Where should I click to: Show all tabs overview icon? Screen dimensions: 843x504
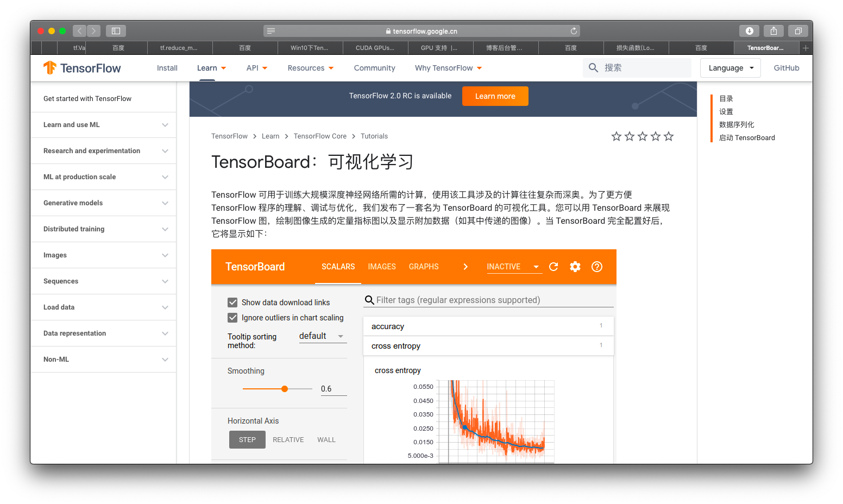coord(798,31)
